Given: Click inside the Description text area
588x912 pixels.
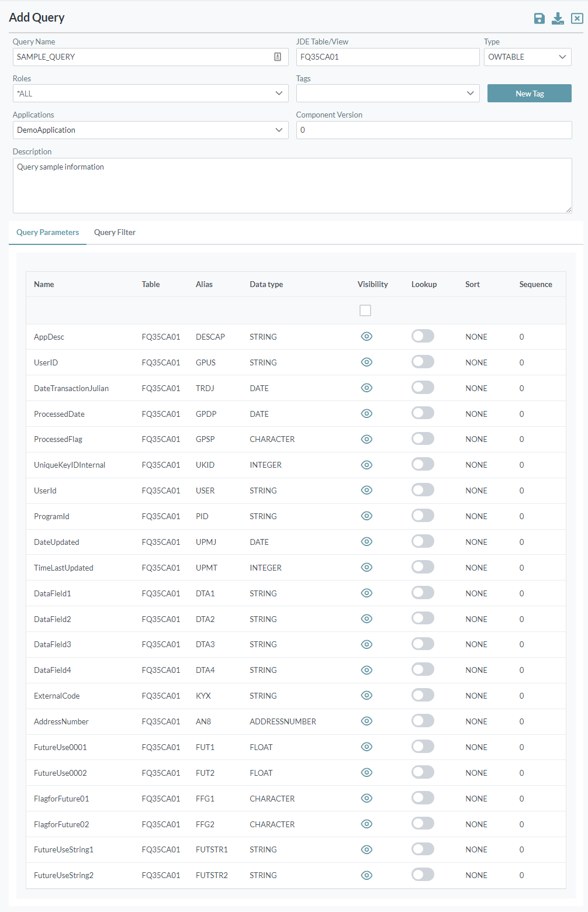Looking at the screenshot, I should [292, 185].
